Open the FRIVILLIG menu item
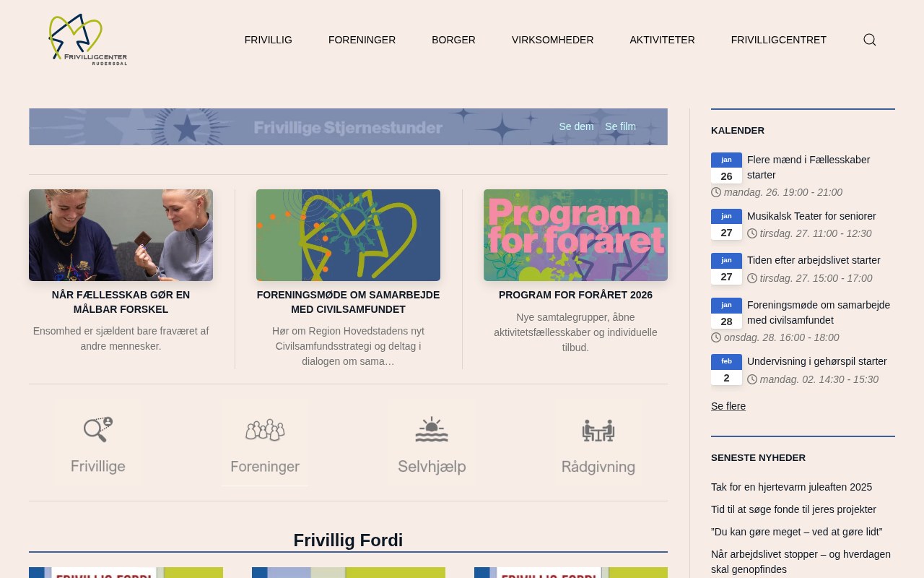 click(x=269, y=40)
